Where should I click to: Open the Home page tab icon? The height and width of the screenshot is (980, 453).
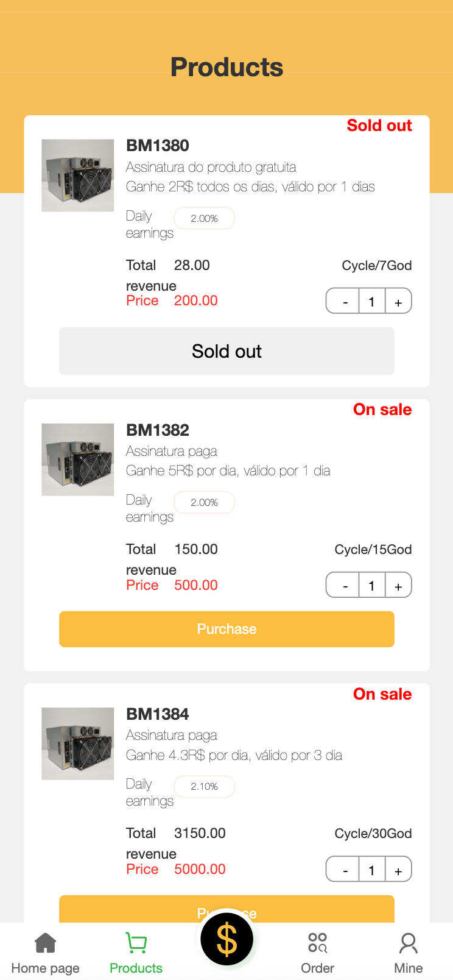[x=46, y=943]
